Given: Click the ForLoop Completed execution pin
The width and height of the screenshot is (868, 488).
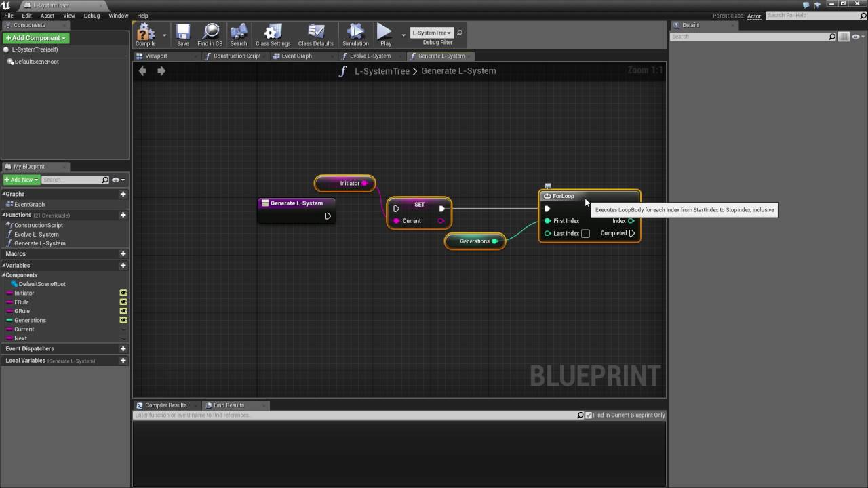Looking at the screenshot, I should coord(631,233).
